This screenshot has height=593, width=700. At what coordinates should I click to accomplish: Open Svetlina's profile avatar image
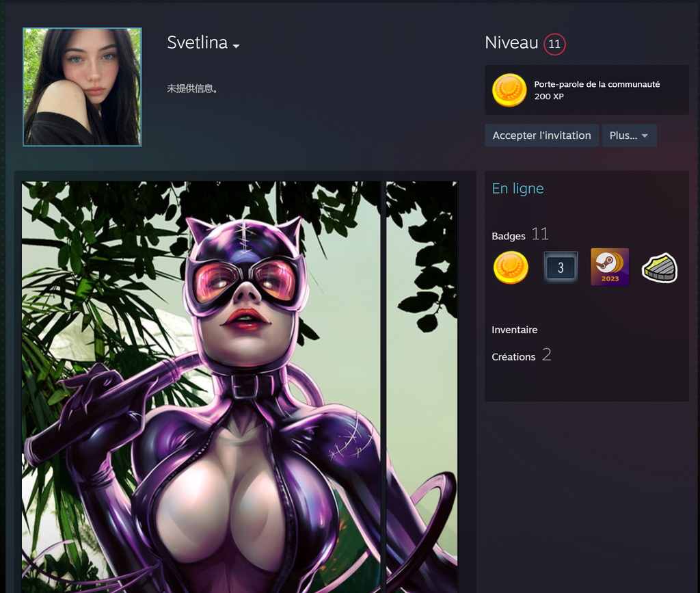82,87
